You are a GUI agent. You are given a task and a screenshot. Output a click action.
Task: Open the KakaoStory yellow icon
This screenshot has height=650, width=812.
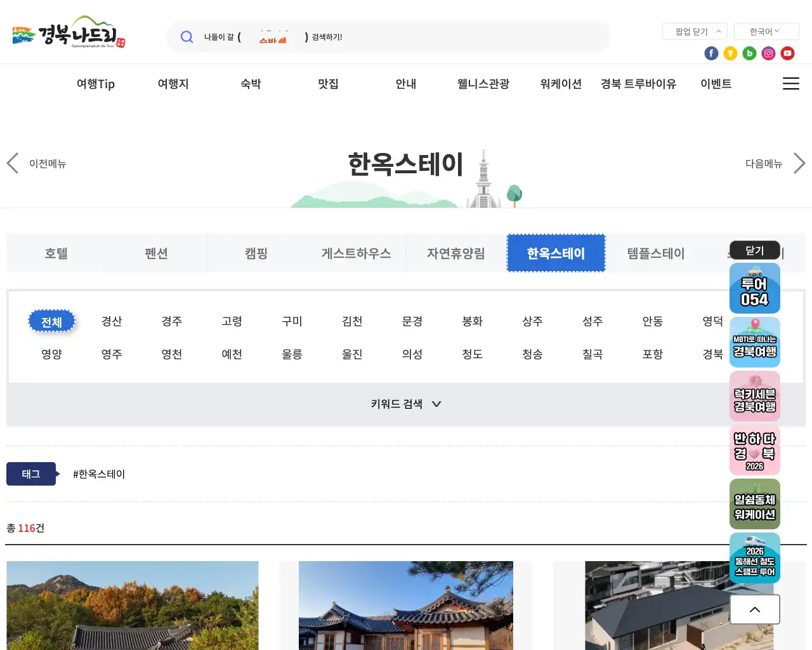coord(730,53)
